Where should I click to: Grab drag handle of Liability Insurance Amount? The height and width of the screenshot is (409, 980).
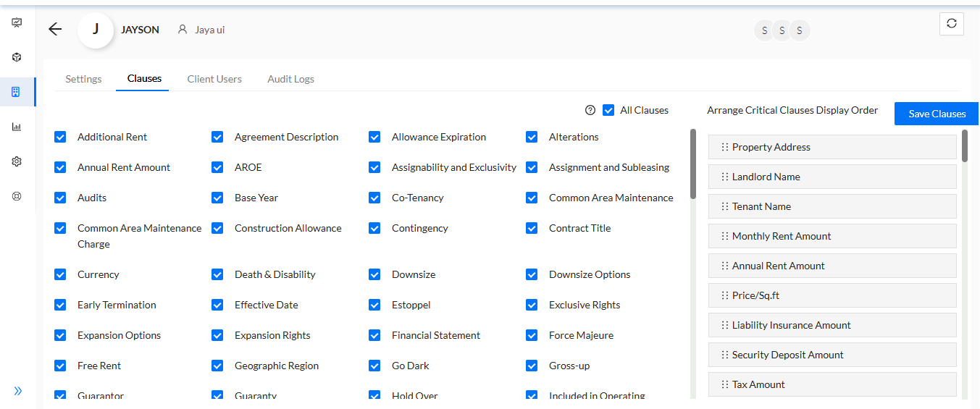pyautogui.click(x=724, y=325)
